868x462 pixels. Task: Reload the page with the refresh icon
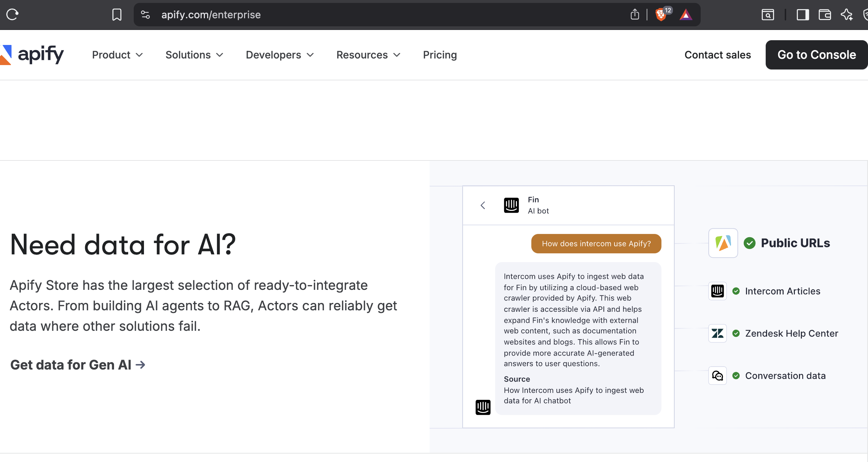12,15
